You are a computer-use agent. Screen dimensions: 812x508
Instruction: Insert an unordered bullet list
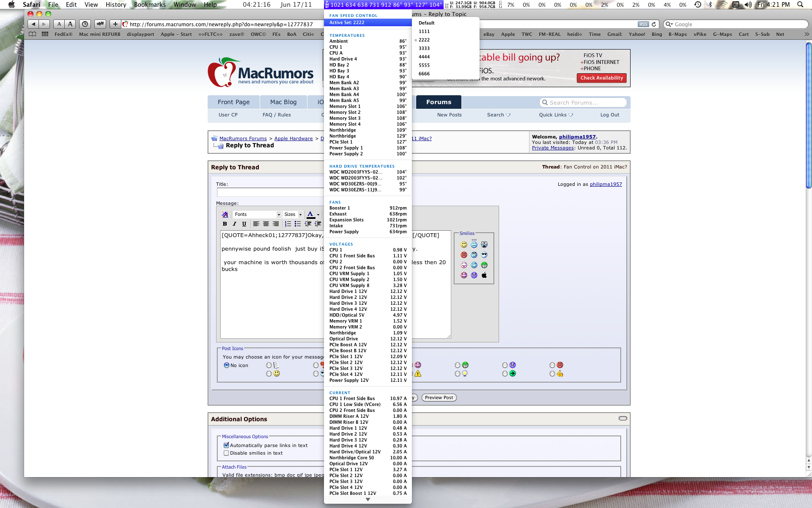(298, 224)
